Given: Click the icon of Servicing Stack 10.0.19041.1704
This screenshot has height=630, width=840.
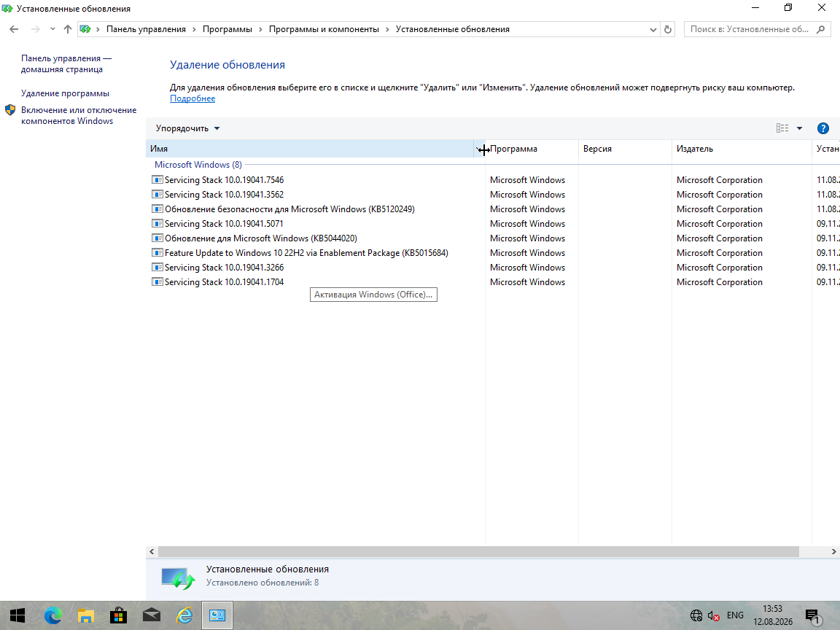Looking at the screenshot, I should click(x=157, y=281).
